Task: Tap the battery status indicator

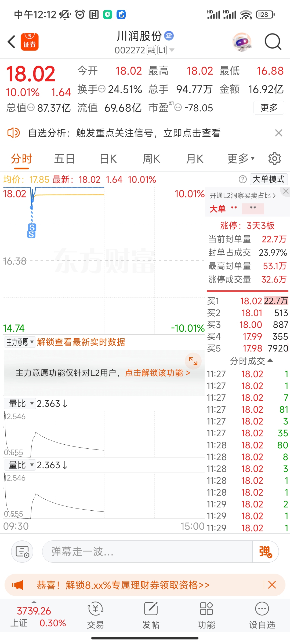Action: tap(265, 14)
